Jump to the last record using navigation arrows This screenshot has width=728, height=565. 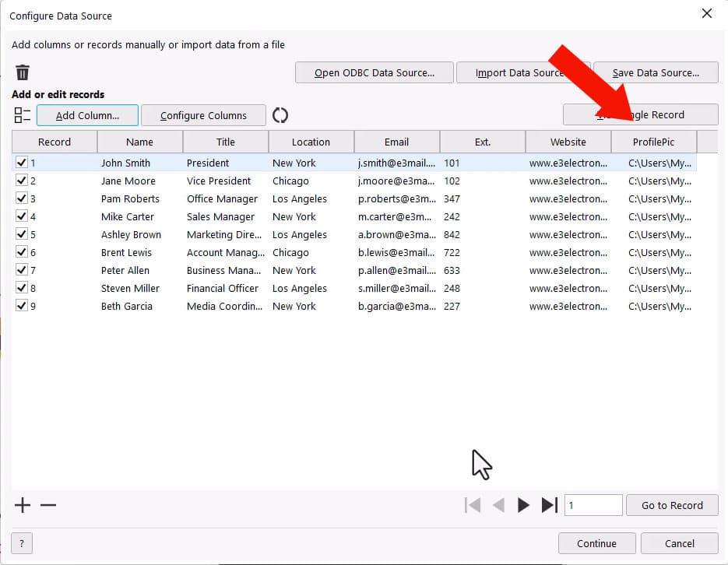pyautogui.click(x=549, y=504)
